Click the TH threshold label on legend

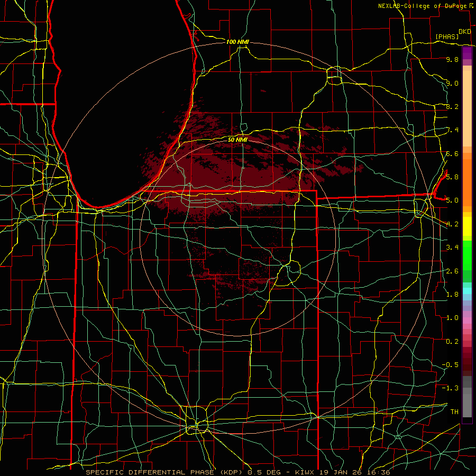[454, 411]
